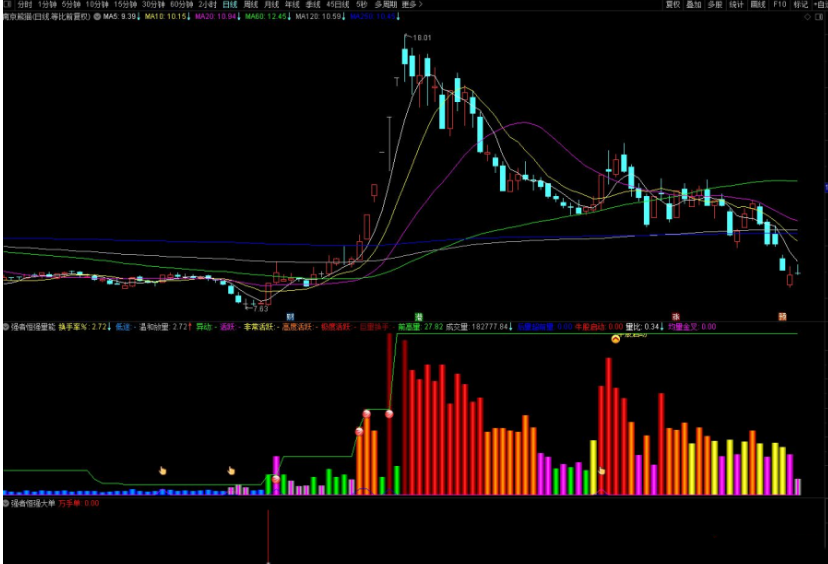
Task: Click the red 涨 event marker on the price chart
Action: coord(675,317)
